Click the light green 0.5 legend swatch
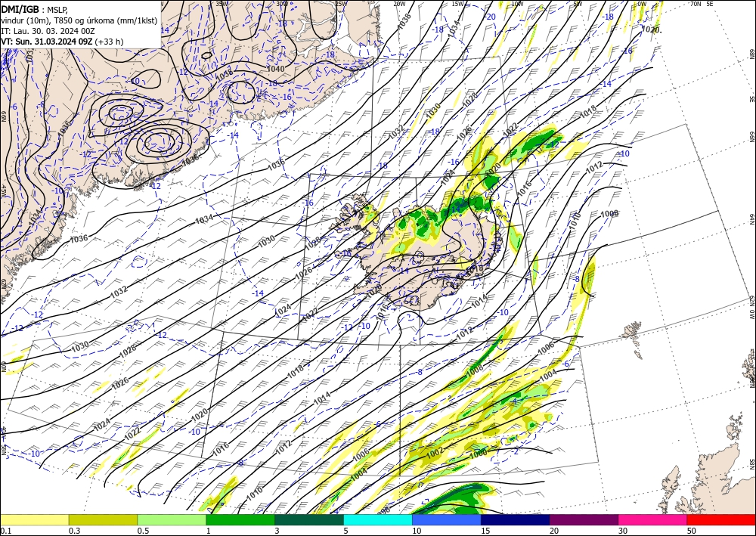Viewport: 756px width, 536px height. 172,519
